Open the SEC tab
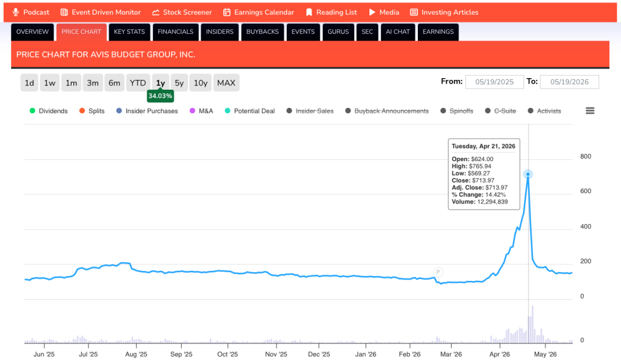Screen dimensions: 621x364 [x=367, y=31]
